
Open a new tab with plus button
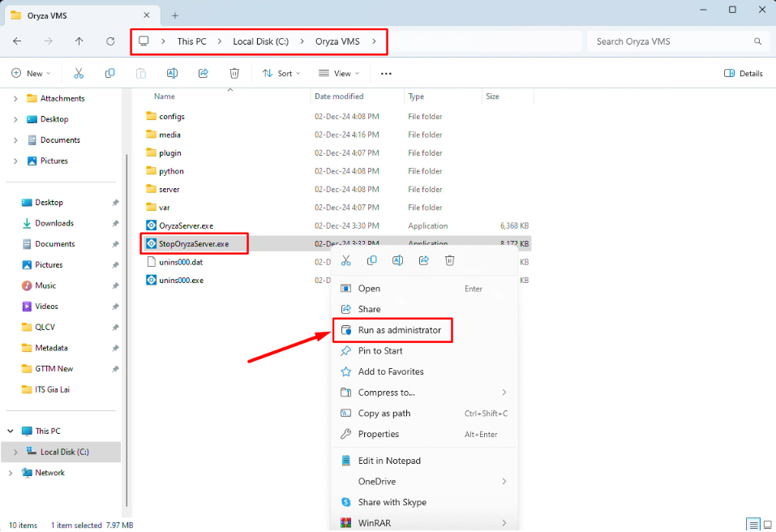click(174, 16)
